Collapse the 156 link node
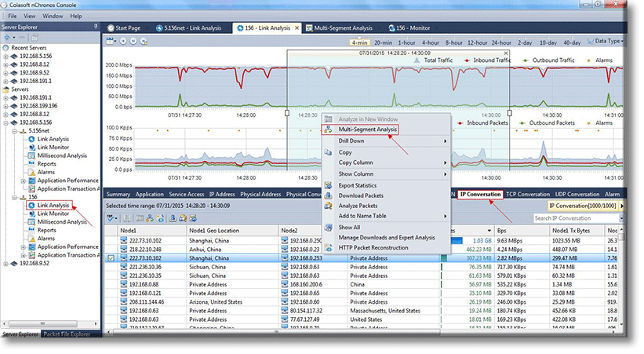 14,197
